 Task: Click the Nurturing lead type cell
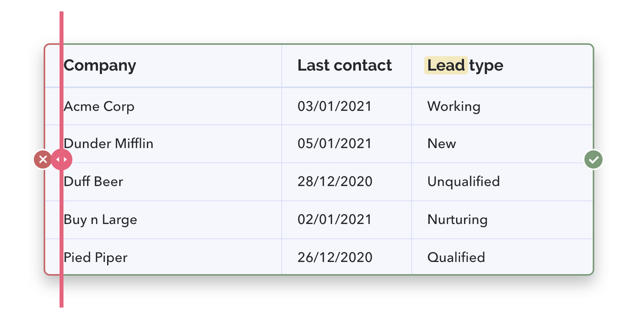[502, 220]
